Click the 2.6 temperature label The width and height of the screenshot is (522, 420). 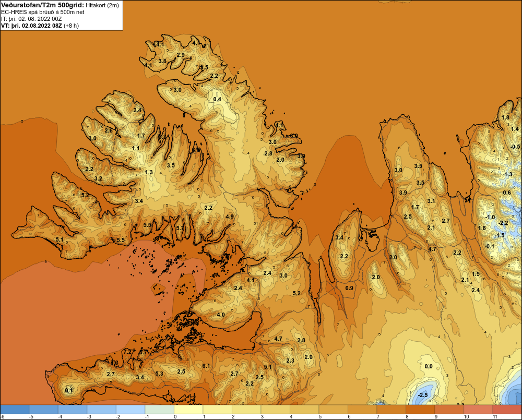coord(109,130)
